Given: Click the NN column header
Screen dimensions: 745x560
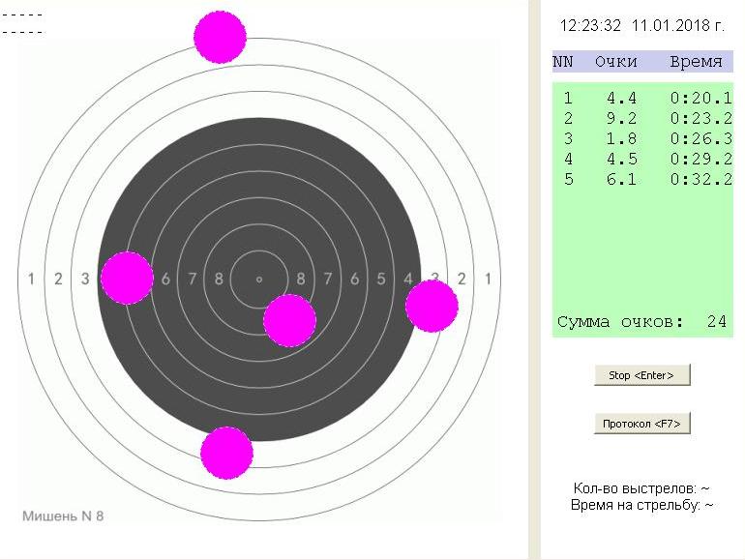Looking at the screenshot, I should tap(563, 61).
